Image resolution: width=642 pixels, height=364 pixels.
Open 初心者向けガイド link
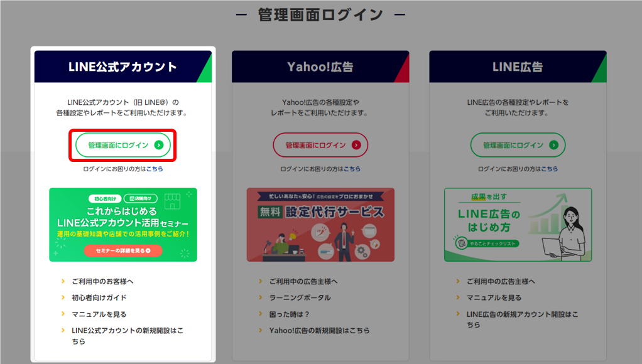99,297
